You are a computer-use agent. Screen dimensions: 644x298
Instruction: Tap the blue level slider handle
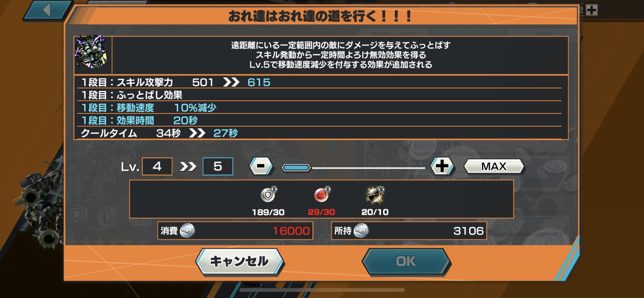[x=296, y=167]
